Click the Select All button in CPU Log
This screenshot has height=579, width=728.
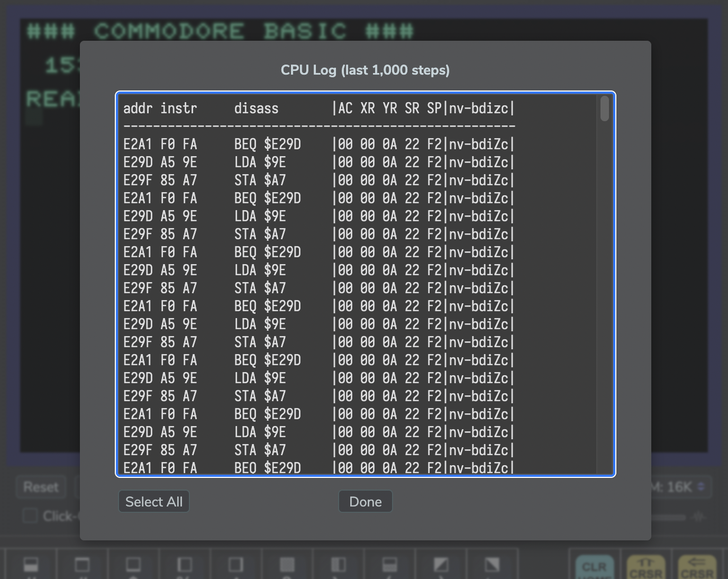tap(154, 502)
